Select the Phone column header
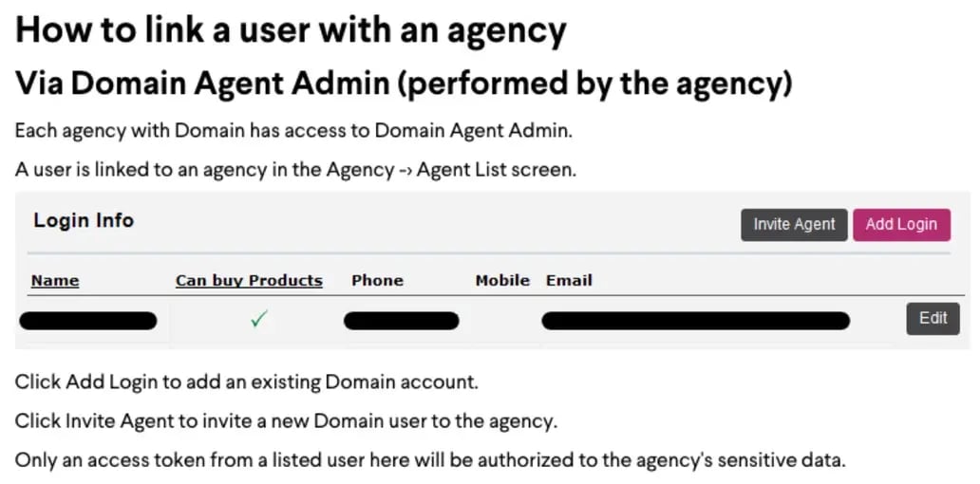980x484 pixels. 377,281
